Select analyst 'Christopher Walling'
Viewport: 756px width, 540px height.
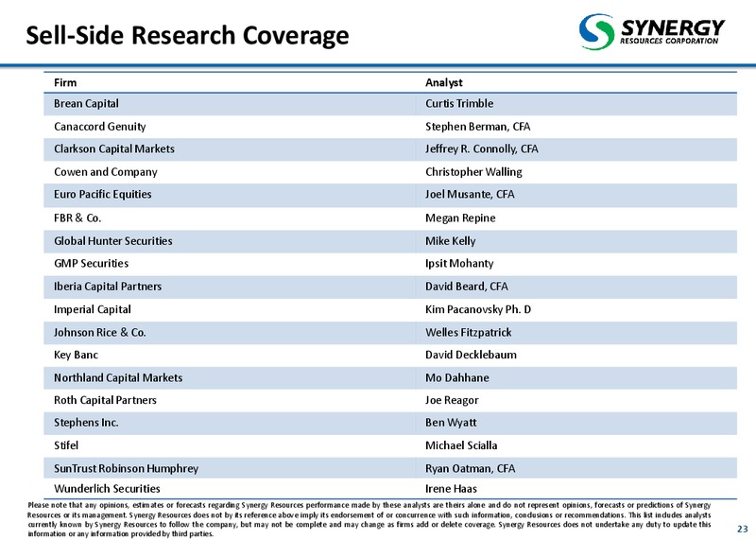click(x=473, y=172)
